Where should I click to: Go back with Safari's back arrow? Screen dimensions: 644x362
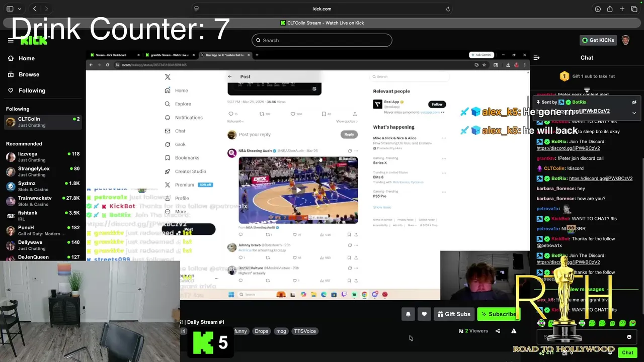coord(35,9)
